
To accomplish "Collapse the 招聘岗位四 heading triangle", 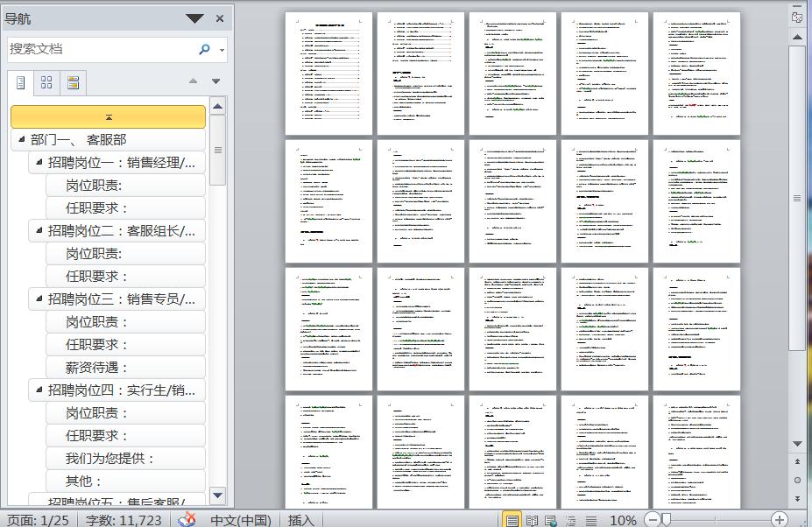I will click(x=39, y=390).
